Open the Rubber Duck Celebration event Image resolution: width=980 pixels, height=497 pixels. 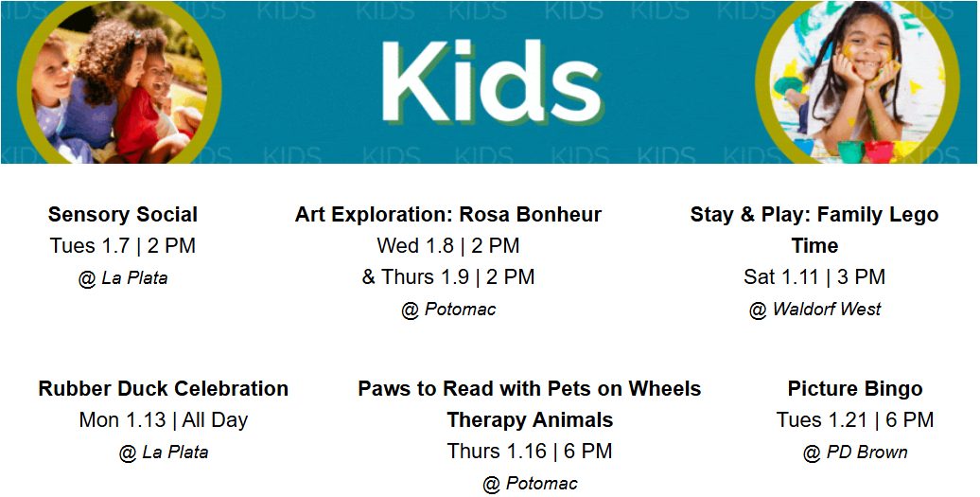click(x=164, y=389)
